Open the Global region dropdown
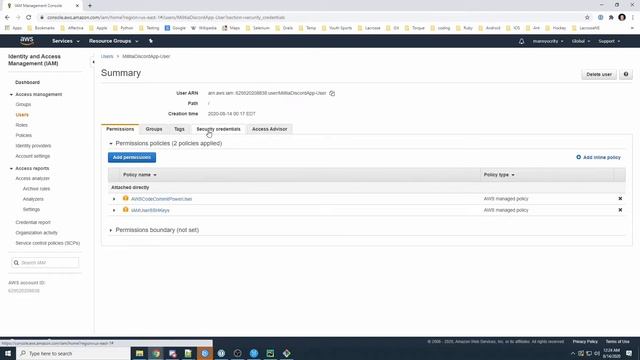Image resolution: width=640 pixels, height=360 pixels. [x=581, y=41]
